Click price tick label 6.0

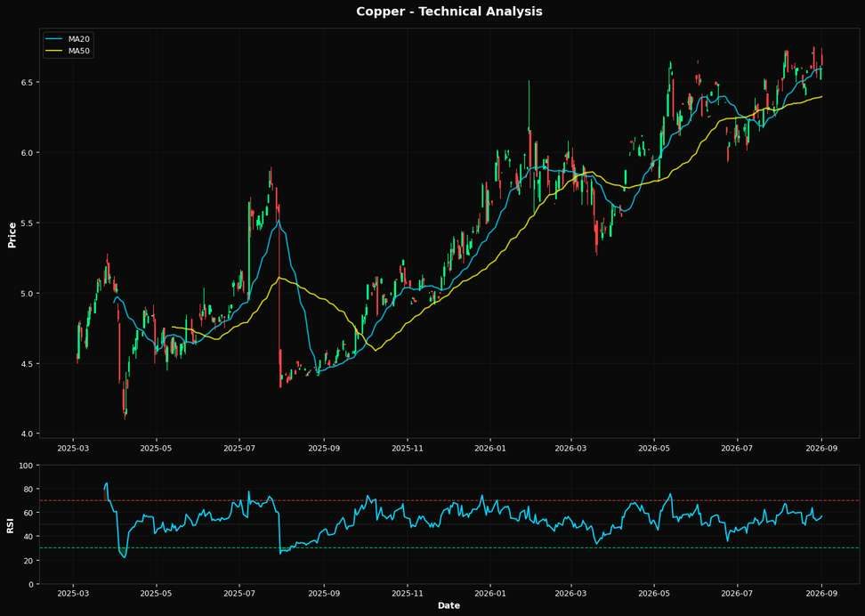pos(28,153)
